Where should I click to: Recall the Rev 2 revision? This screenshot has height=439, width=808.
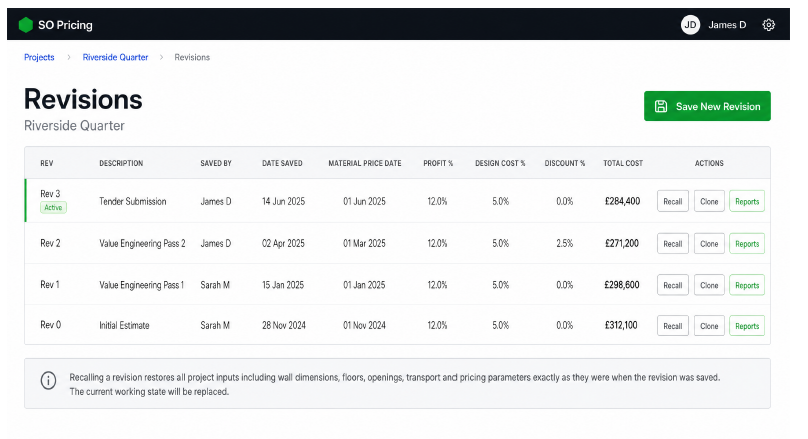coord(672,244)
